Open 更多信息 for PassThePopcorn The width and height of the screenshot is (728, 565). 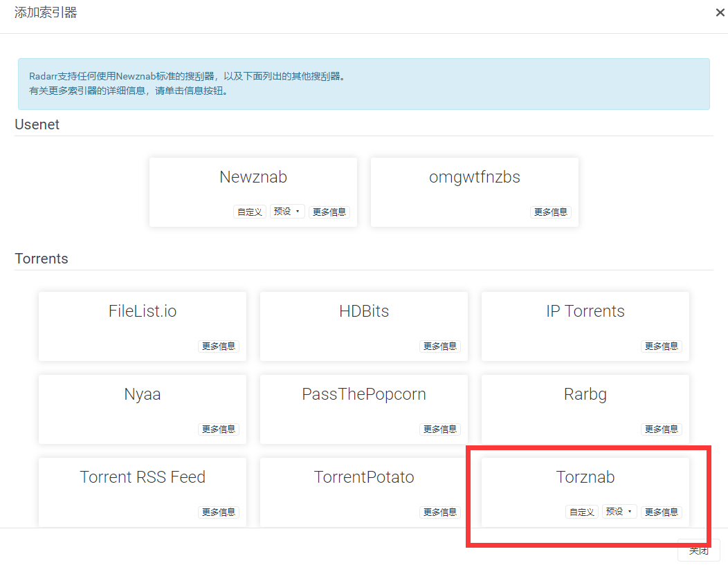(440, 429)
